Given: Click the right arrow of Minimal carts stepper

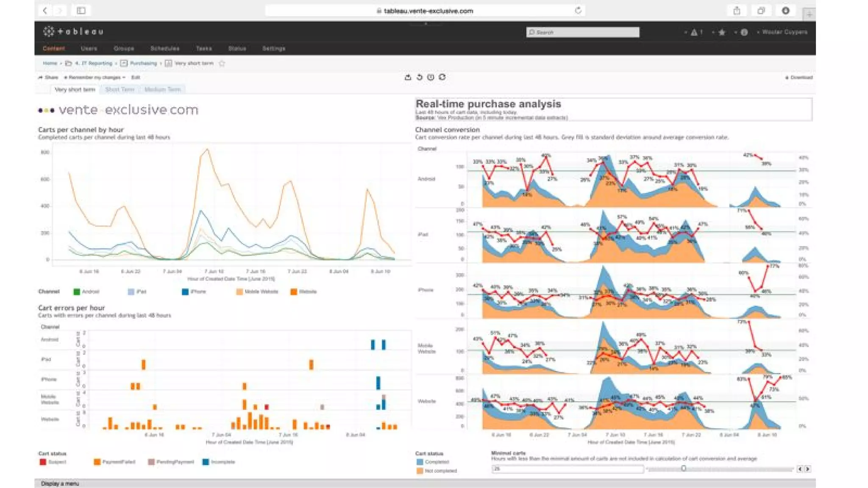Looking at the screenshot, I should pyautogui.click(x=807, y=469).
